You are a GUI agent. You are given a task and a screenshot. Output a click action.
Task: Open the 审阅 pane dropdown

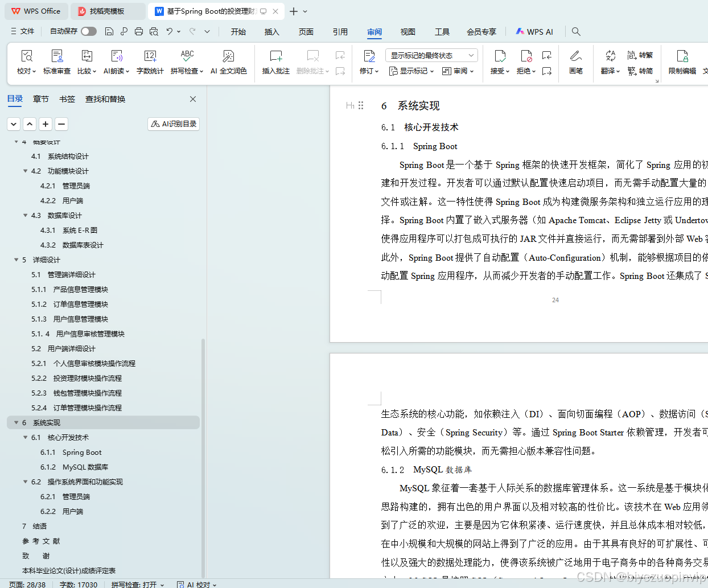coord(458,71)
